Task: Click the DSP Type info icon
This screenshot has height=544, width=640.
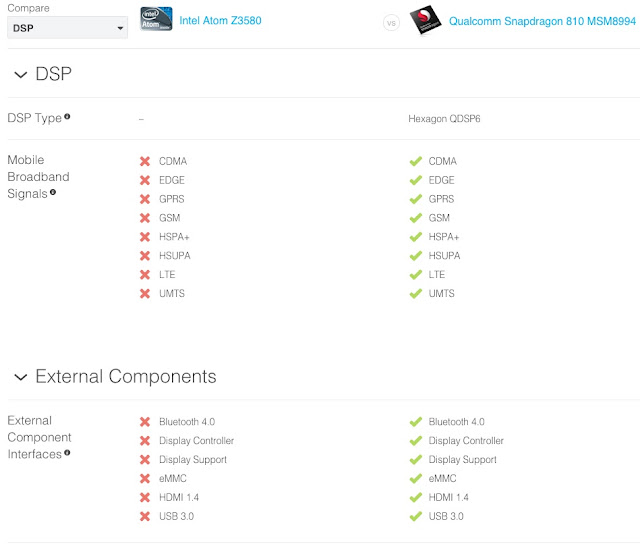Action: (x=67, y=117)
